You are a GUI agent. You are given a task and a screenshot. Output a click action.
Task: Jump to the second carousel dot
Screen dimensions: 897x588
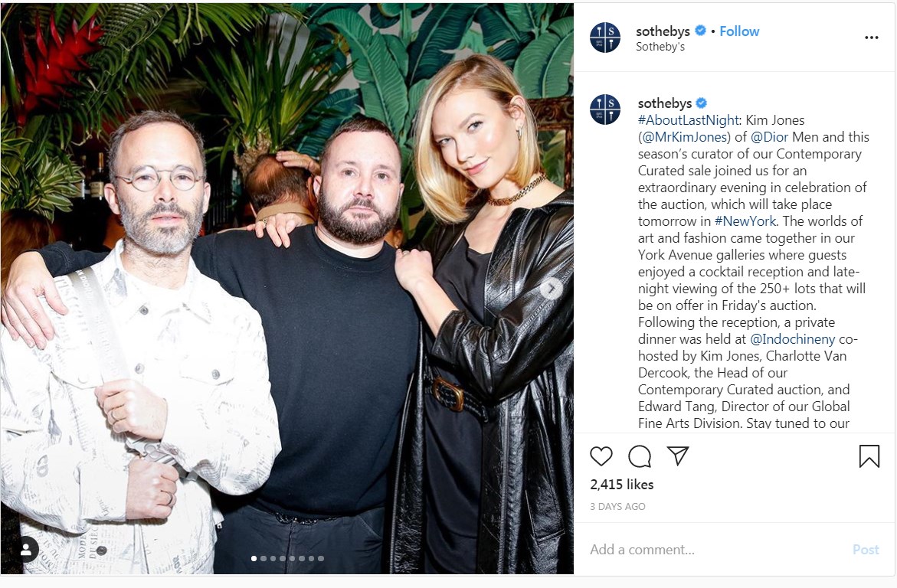click(264, 558)
